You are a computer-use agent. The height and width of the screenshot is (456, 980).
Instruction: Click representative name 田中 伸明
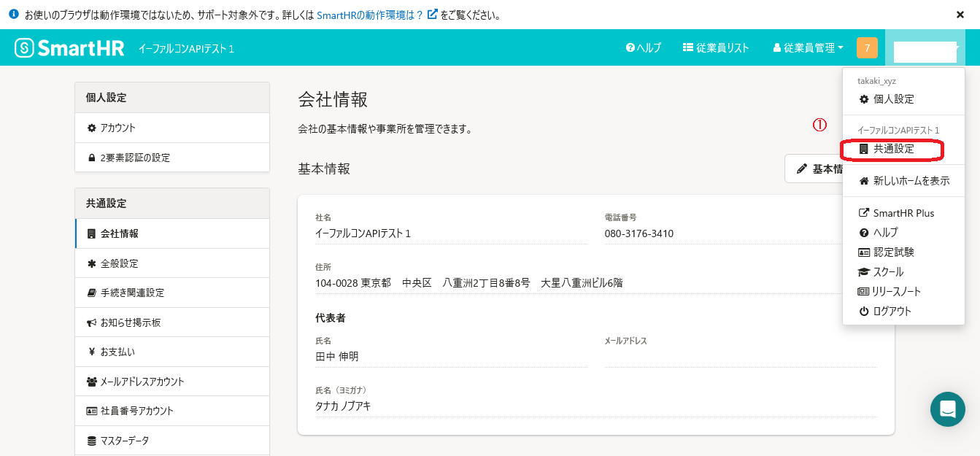tap(337, 357)
